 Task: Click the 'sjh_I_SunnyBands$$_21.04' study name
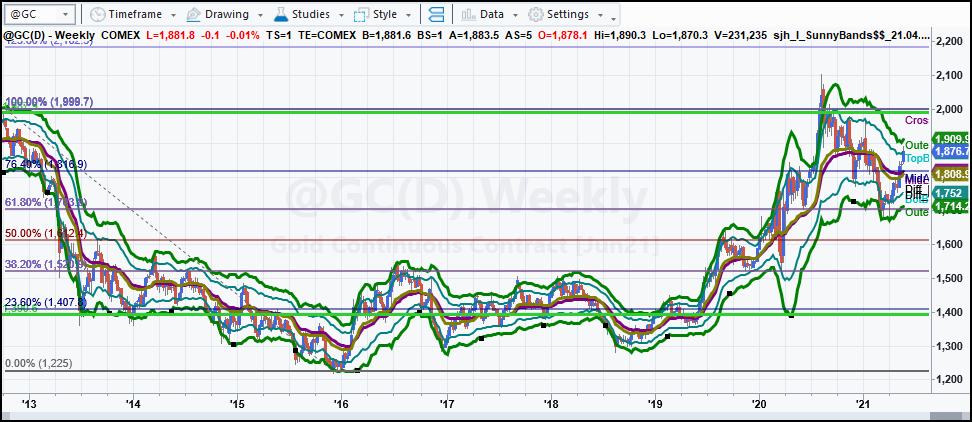pyautogui.click(x=850, y=35)
